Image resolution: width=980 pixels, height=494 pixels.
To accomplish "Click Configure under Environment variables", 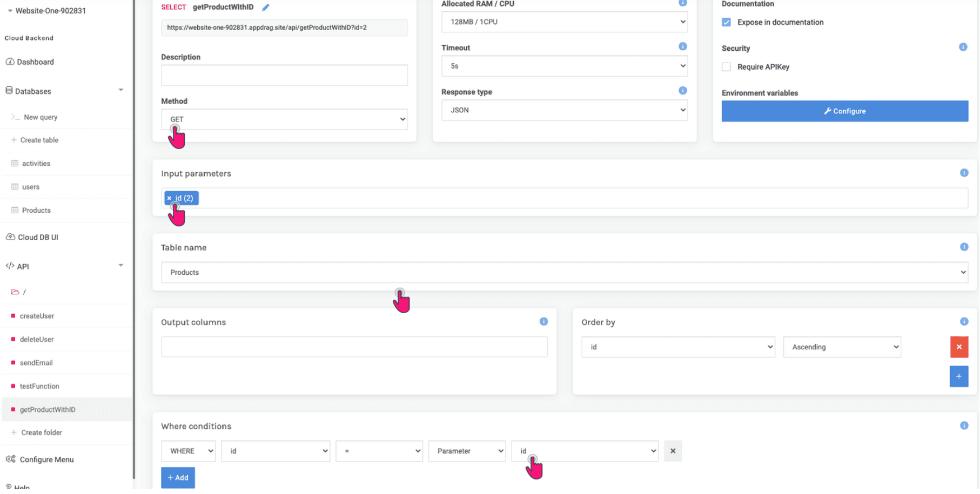I will (844, 111).
